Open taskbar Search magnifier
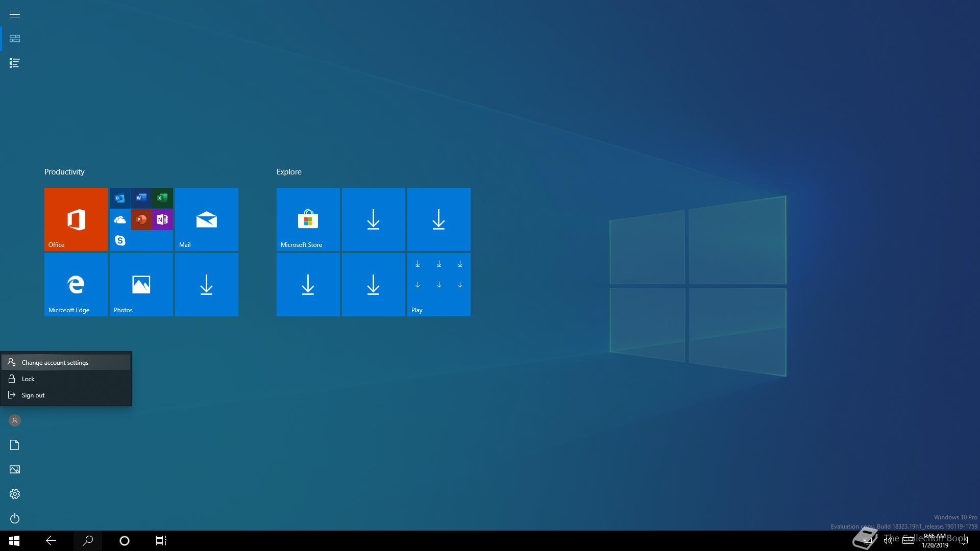Screen dimensions: 980x551 coord(88,541)
